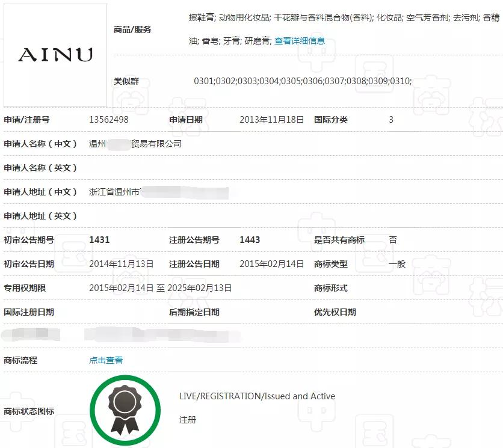Screen dimensions: 503x448
Task: Click the 一般 trademark type value
Action: tap(397, 264)
